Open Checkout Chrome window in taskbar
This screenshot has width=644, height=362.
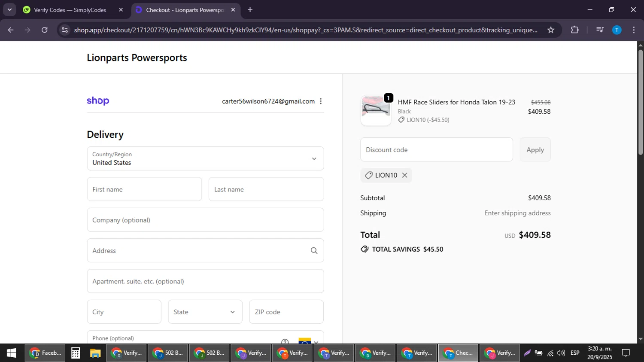tap(458, 353)
